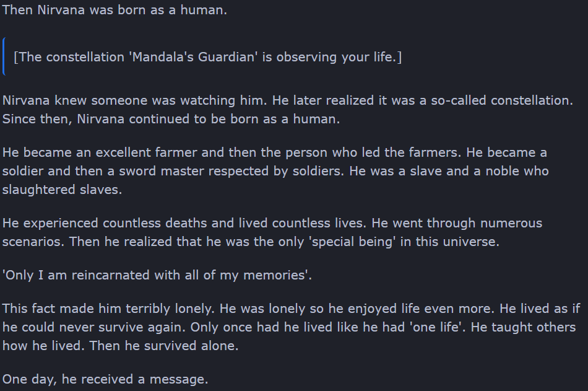Click the words 'slaughtered slaves.'
The height and width of the screenshot is (391, 588).
[63, 190]
